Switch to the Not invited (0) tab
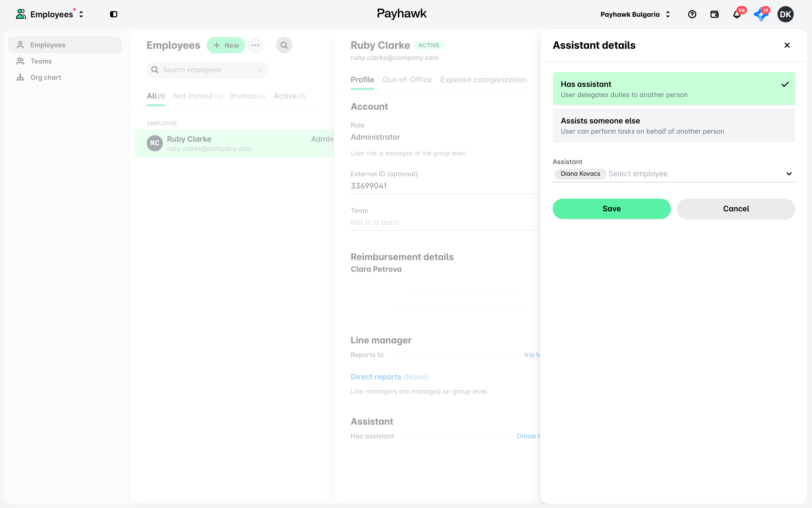 198,96
